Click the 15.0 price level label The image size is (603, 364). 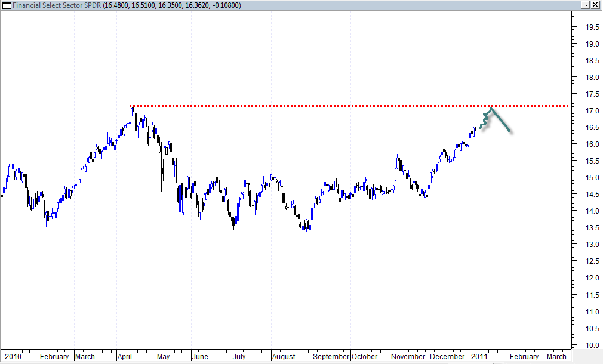592,178
